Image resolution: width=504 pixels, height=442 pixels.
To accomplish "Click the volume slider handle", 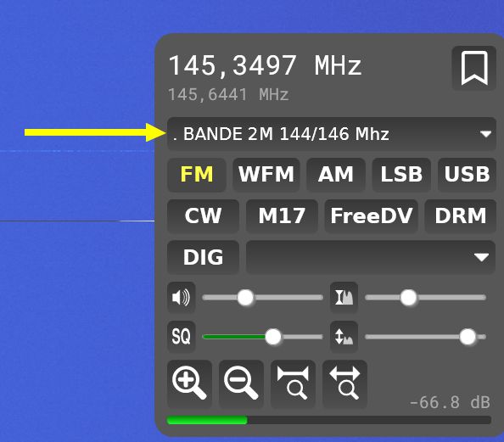I will pos(245,297).
